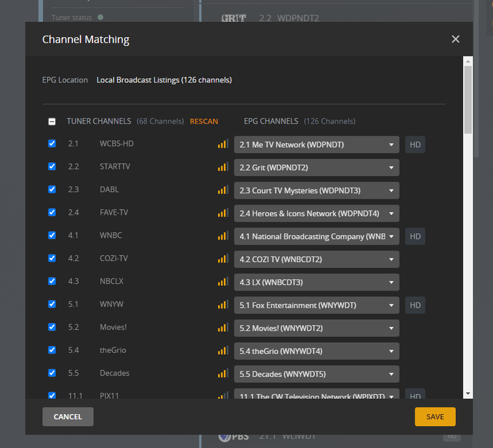This screenshot has height=448, width=493.
Task: Save the channel matching settings
Action: pos(435,417)
